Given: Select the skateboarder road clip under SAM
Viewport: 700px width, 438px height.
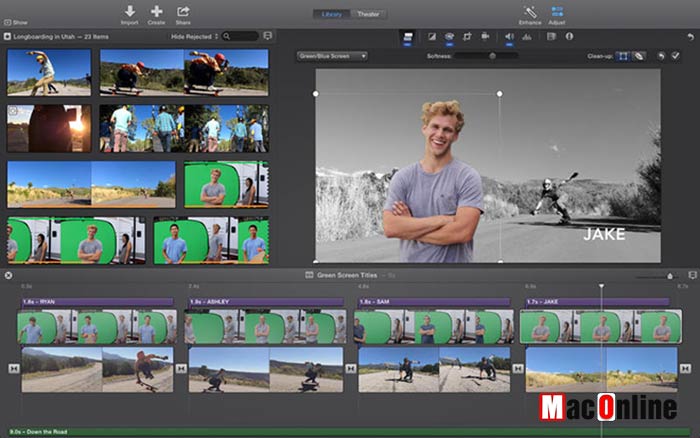Looking at the screenshot, I should (x=434, y=370).
